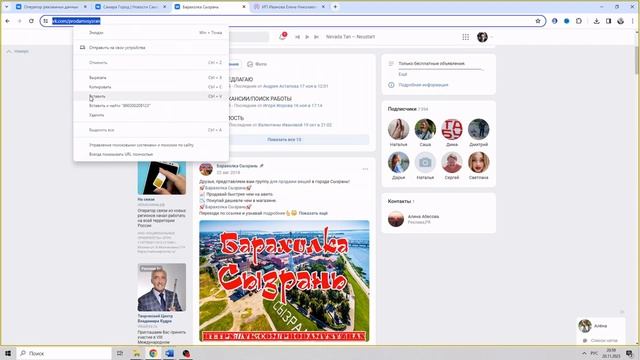Click the taskbar Поиск search box
640x360 pixels.
[x=64, y=353]
